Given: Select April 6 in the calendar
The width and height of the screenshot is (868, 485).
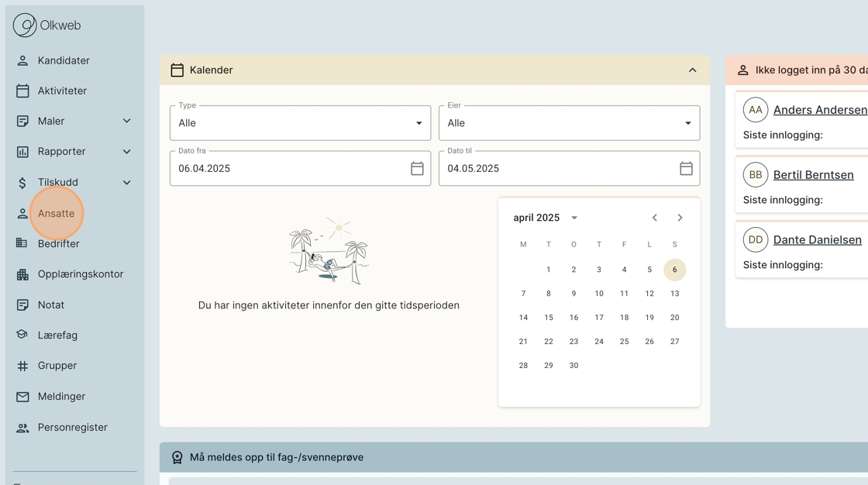Looking at the screenshot, I should (x=675, y=270).
